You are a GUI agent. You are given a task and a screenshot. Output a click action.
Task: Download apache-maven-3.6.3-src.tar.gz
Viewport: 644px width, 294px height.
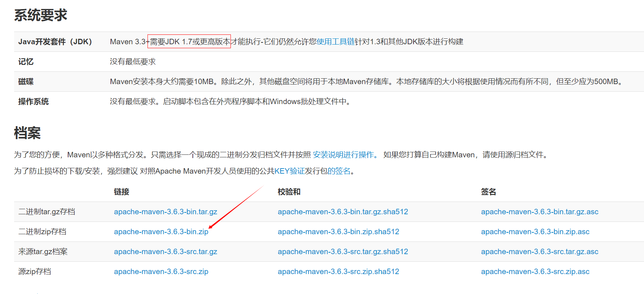pos(166,252)
